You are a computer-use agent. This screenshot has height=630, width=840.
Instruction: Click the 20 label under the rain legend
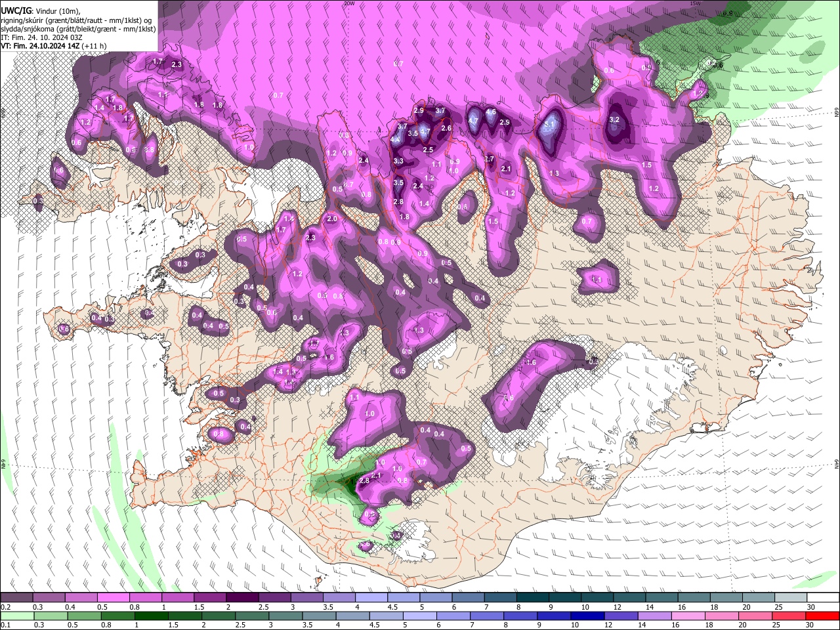tap(742, 625)
